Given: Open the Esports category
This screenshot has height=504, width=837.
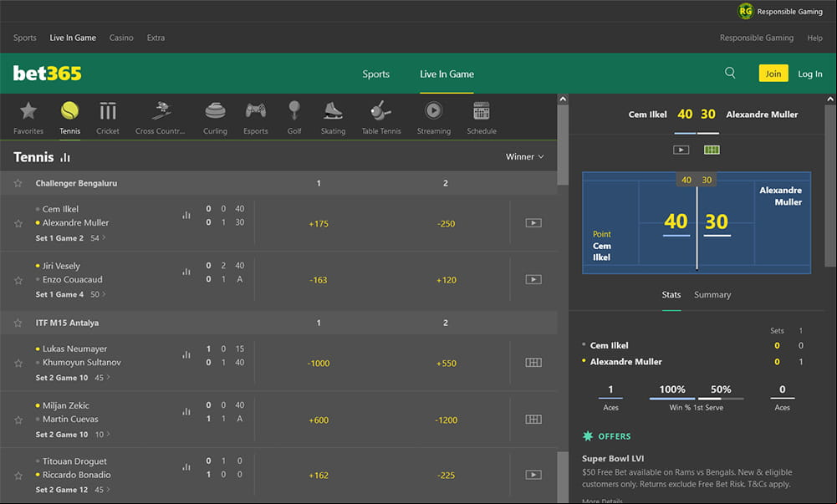Looking at the screenshot, I should (256, 118).
